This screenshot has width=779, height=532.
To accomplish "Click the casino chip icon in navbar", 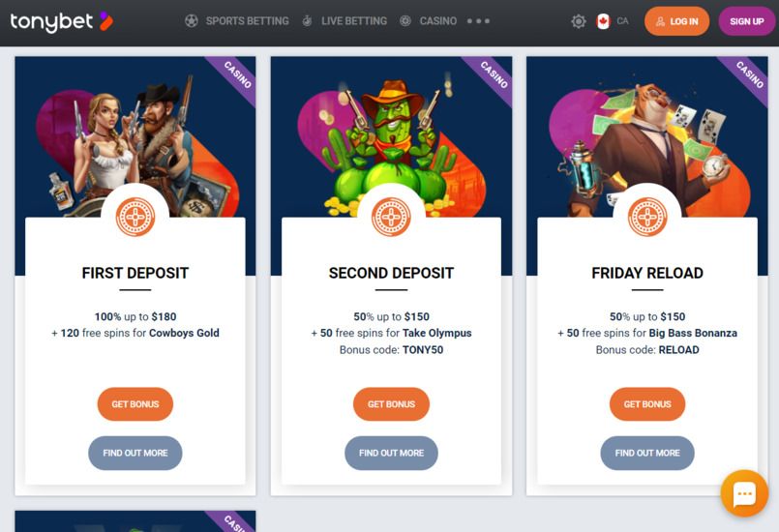I will click(405, 21).
